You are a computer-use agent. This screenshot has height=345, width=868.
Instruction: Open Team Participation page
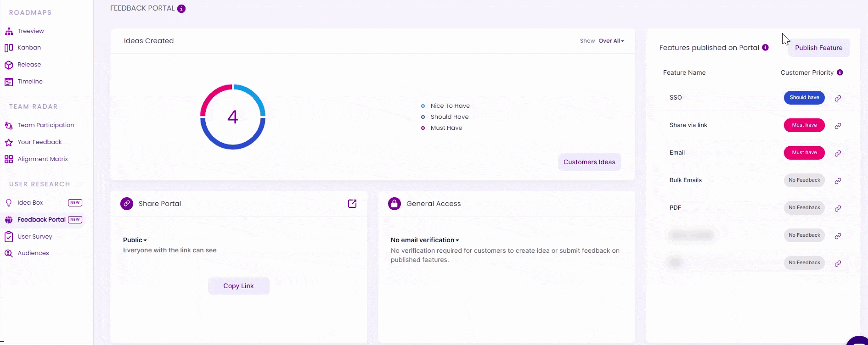[x=46, y=125]
